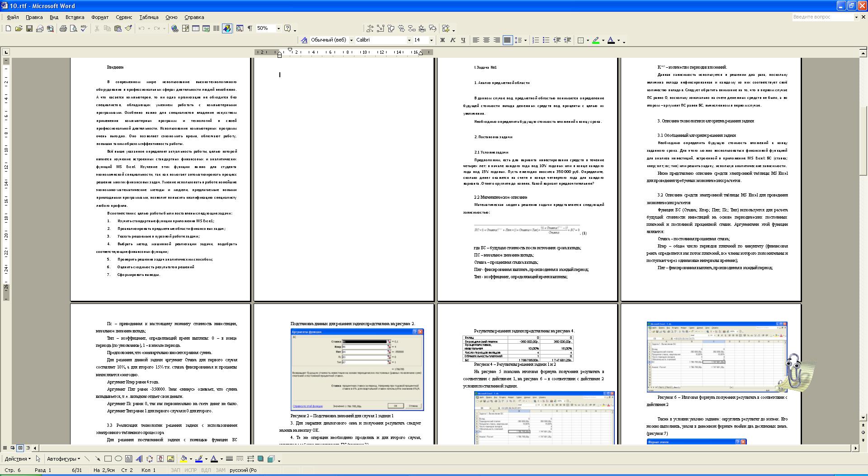
Task: Open the Действия dropdown menu
Action: (x=18, y=459)
